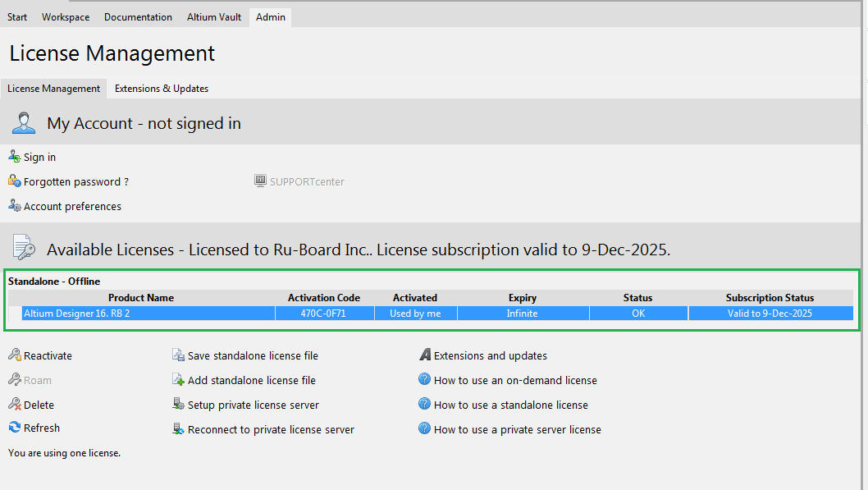Click the Subscription Status column header
Viewport: 868px width, 490px height.
770,298
